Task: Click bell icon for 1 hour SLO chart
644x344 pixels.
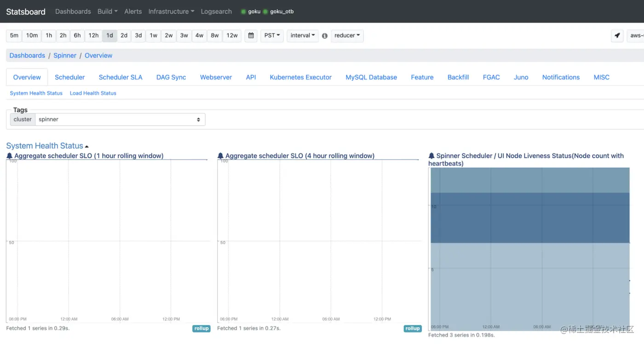Action: click(x=9, y=156)
